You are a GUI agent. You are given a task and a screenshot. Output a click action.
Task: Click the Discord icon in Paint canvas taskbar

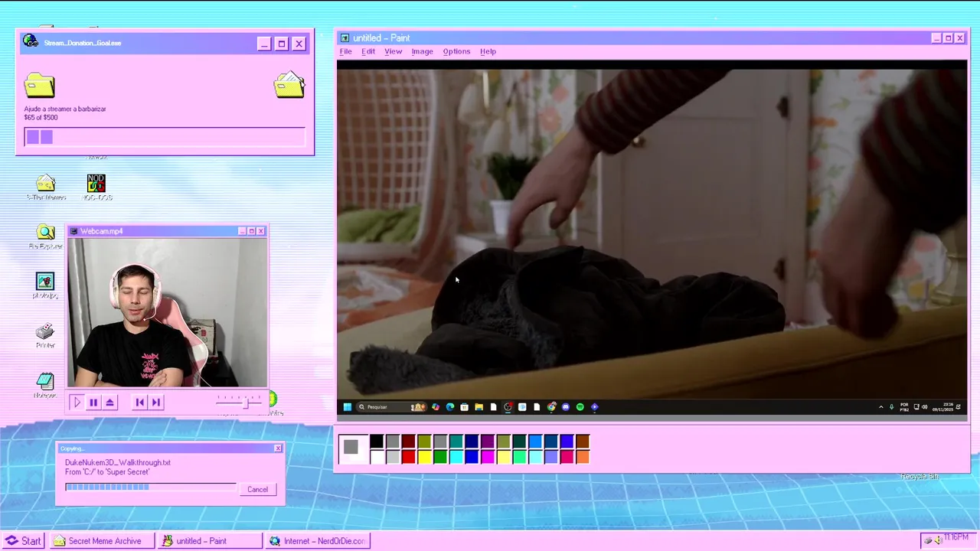coord(565,407)
